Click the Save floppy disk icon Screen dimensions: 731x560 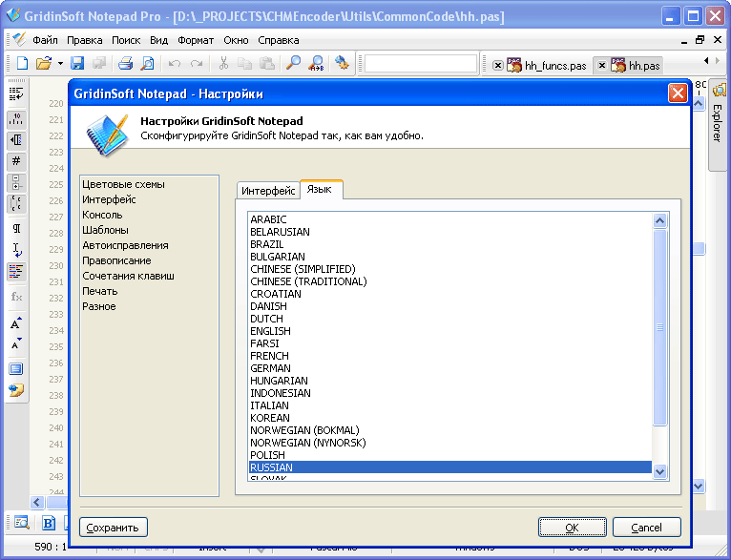click(x=77, y=63)
